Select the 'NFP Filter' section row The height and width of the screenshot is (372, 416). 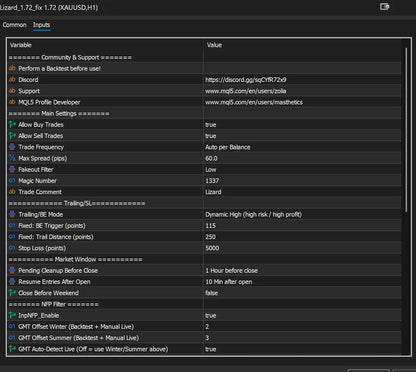(x=204, y=304)
